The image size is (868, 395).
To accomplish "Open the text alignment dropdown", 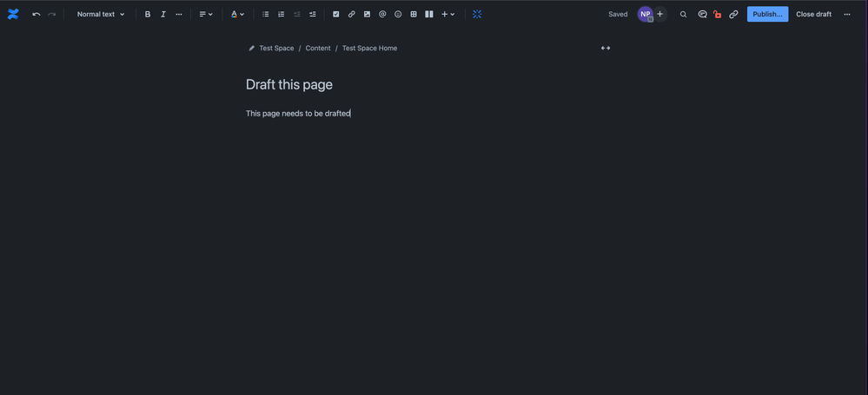I will [206, 15].
